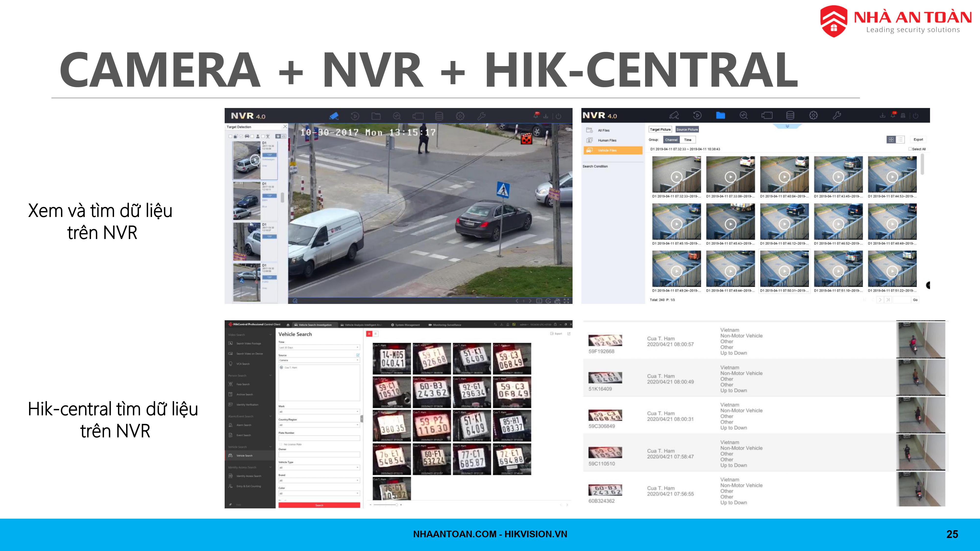Screen dimensions: 980x551
Task: Click the blue file management folder icon
Action: (x=721, y=115)
